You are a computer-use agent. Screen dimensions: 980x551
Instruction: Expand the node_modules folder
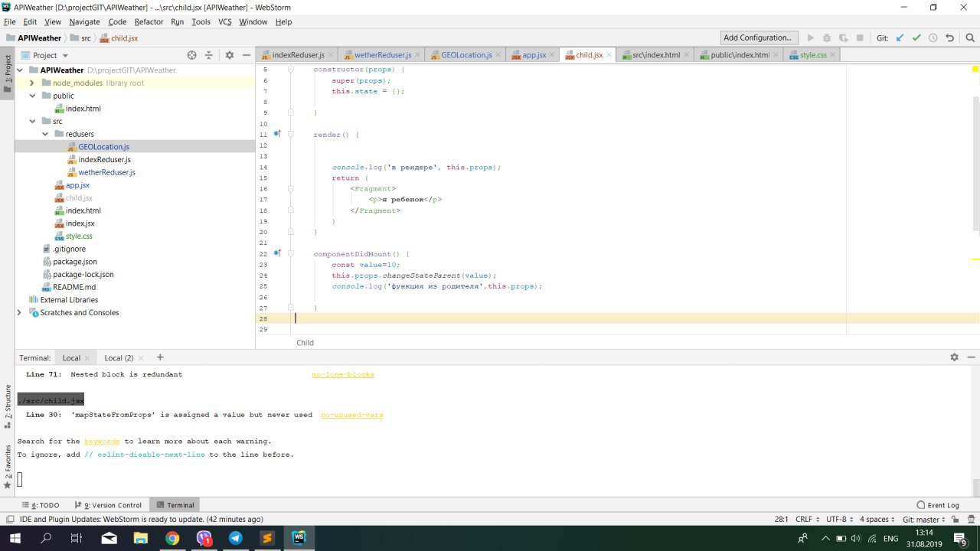click(33, 83)
